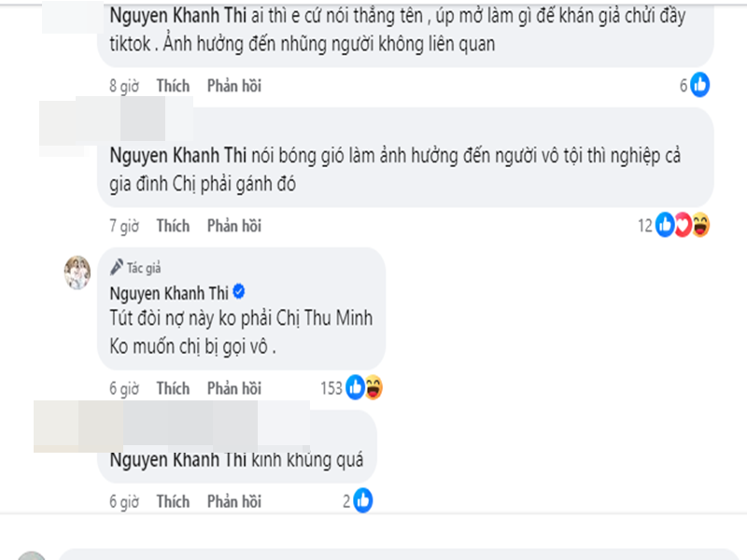Click the haha emoji on the 153-reaction comment
The image size is (747, 560).
(375, 386)
